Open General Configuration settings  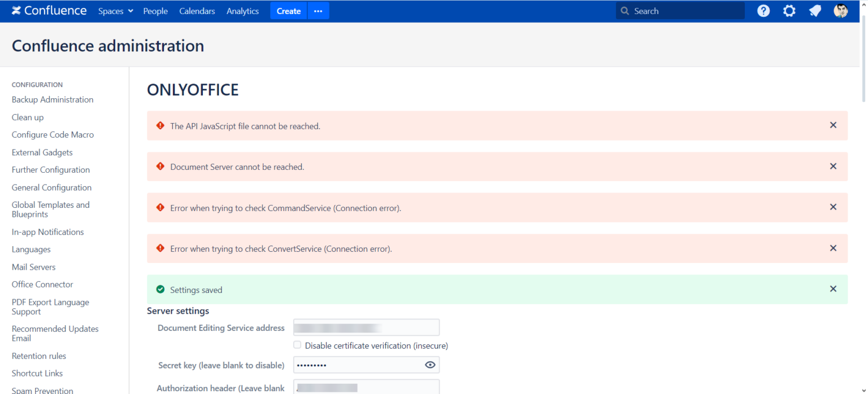pyautogui.click(x=51, y=187)
